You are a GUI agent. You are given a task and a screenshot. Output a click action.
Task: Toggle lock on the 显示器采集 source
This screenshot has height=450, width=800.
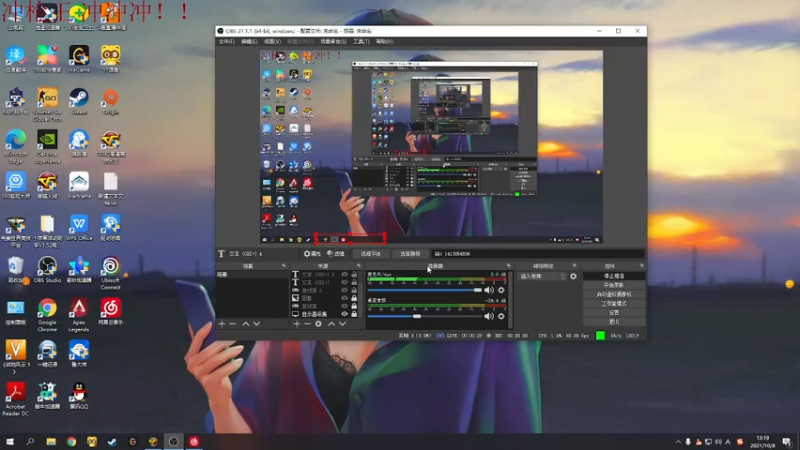point(354,314)
